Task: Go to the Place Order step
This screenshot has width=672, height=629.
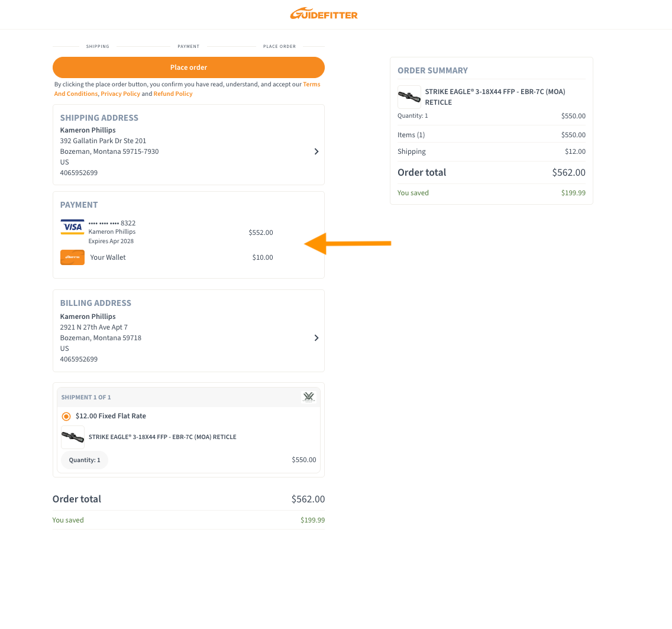Action: [x=279, y=46]
